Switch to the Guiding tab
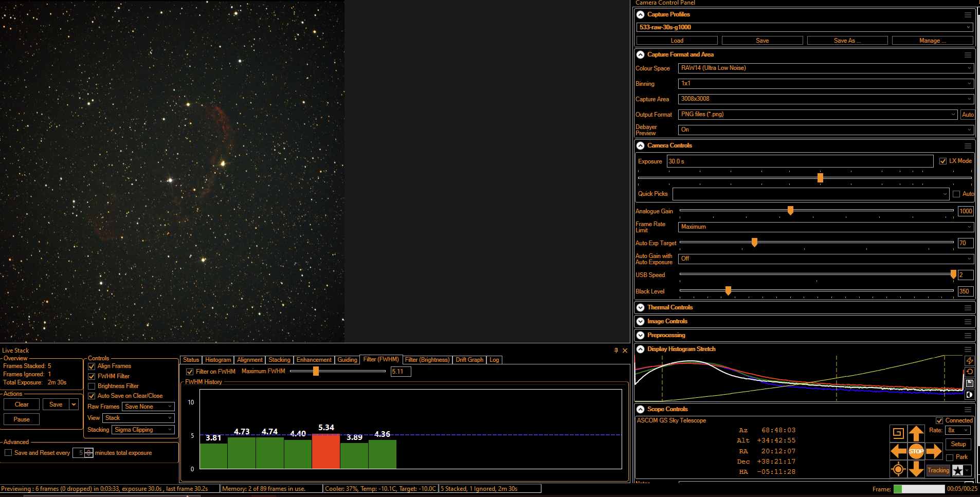 click(347, 360)
